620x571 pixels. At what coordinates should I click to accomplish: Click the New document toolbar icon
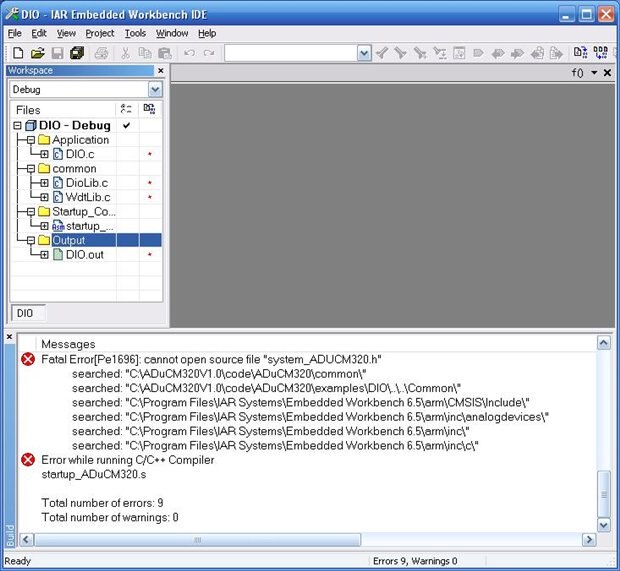pyautogui.click(x=17, y=53)
